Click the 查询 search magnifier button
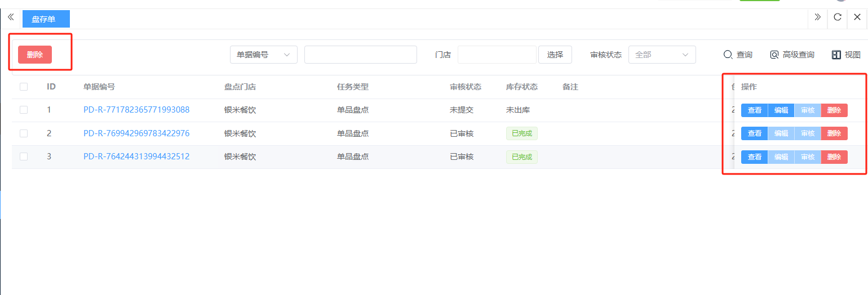This screenshot has width=868, height=295. [738, 55]
